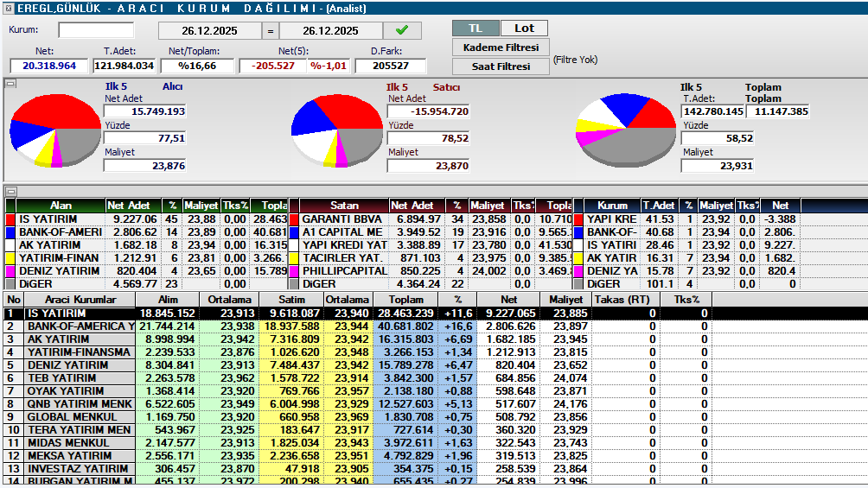Screen dimensions: 868x488
Task: Click the blue BANK-OF-AMERI color swatch
Action: coord(10,232)
